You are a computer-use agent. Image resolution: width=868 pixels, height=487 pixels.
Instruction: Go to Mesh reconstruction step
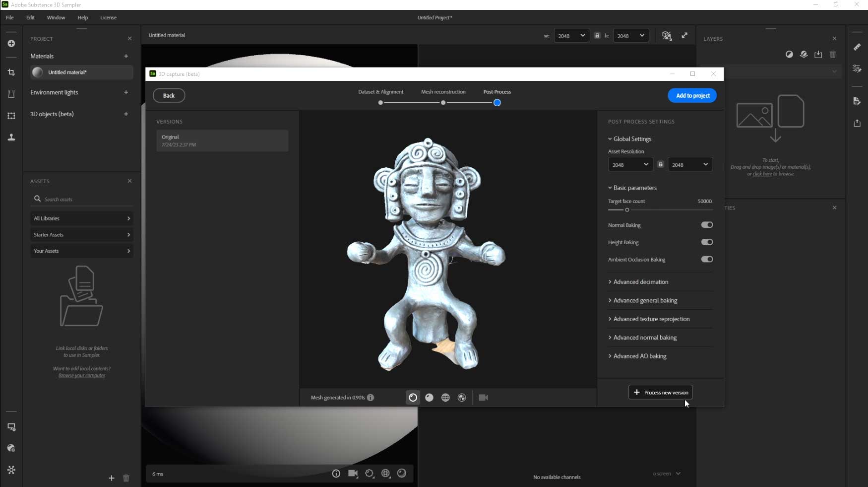443,102
